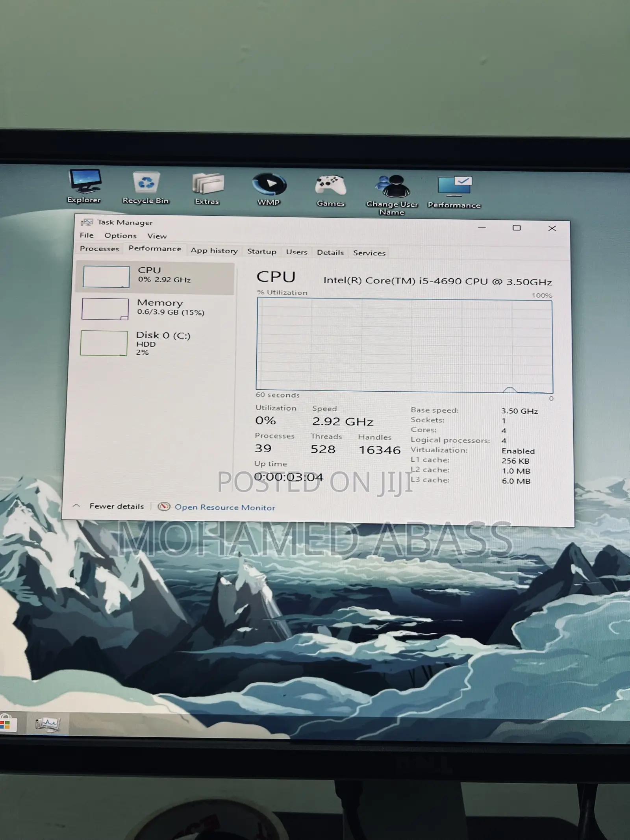
Task: Open the Options menu
Action: click(x=120, y=236)
